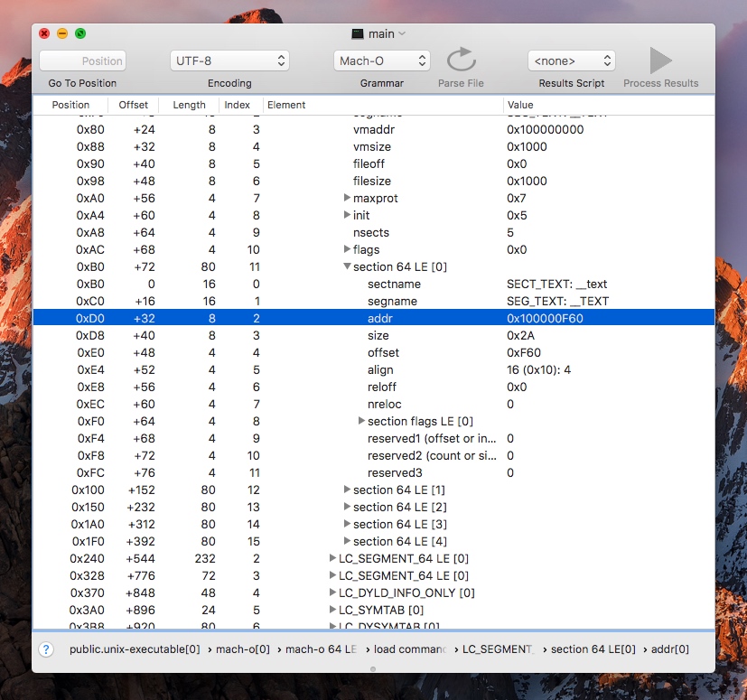The height and width of the screenshot is (700, 747).
Task: Expand section 64 LE [3]
Action: [347, 524]
